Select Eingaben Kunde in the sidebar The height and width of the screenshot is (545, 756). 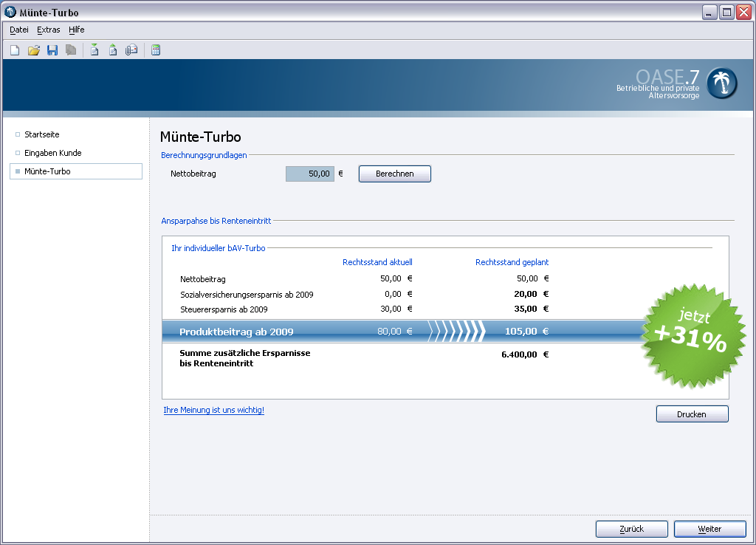[x=53, y=153]
